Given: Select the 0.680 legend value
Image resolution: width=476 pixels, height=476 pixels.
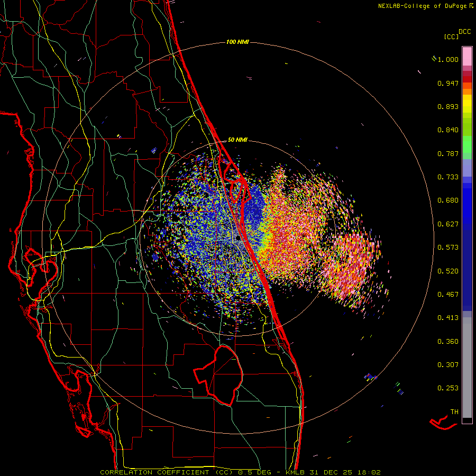Looking at the screenshot, I should (448, 200).
